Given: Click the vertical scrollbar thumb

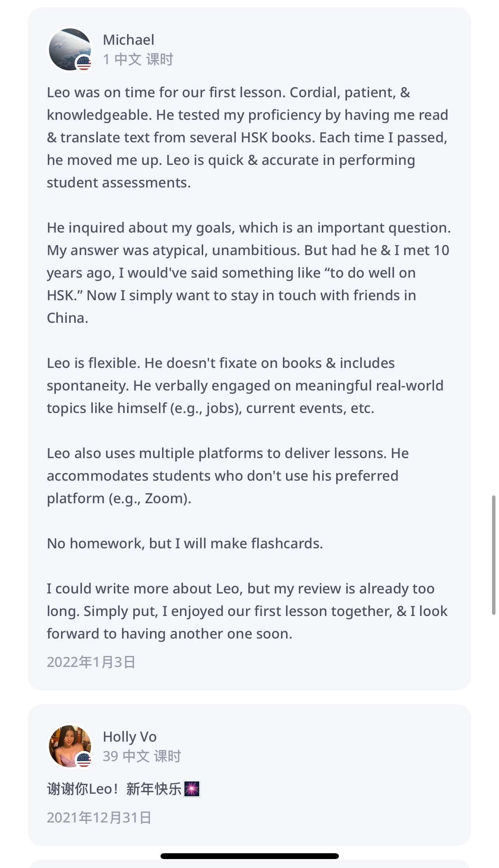Looking at the screenshot, I should pyautogui.click(x=494, y=555).
